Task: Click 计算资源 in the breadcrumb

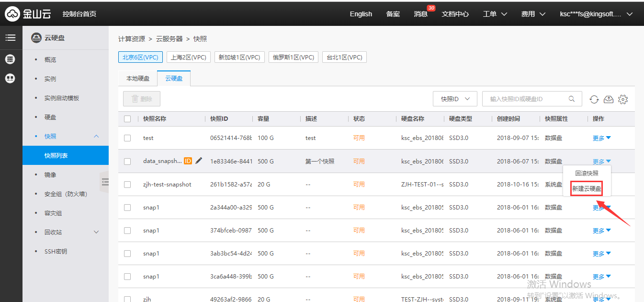Action: click(x=132, y=39)
